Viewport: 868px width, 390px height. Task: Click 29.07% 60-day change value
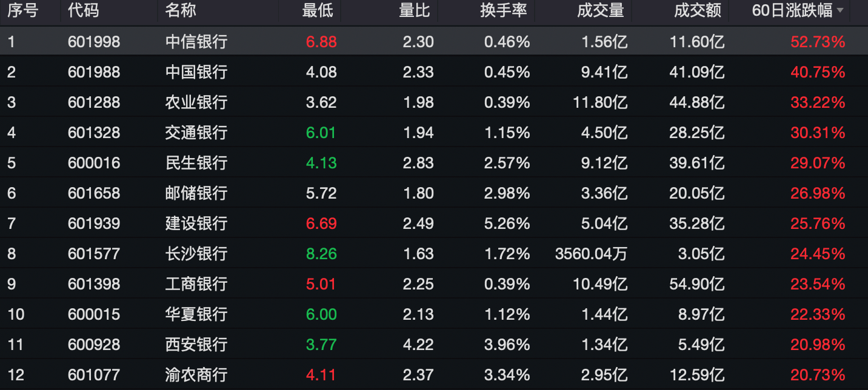click(818, 163)
